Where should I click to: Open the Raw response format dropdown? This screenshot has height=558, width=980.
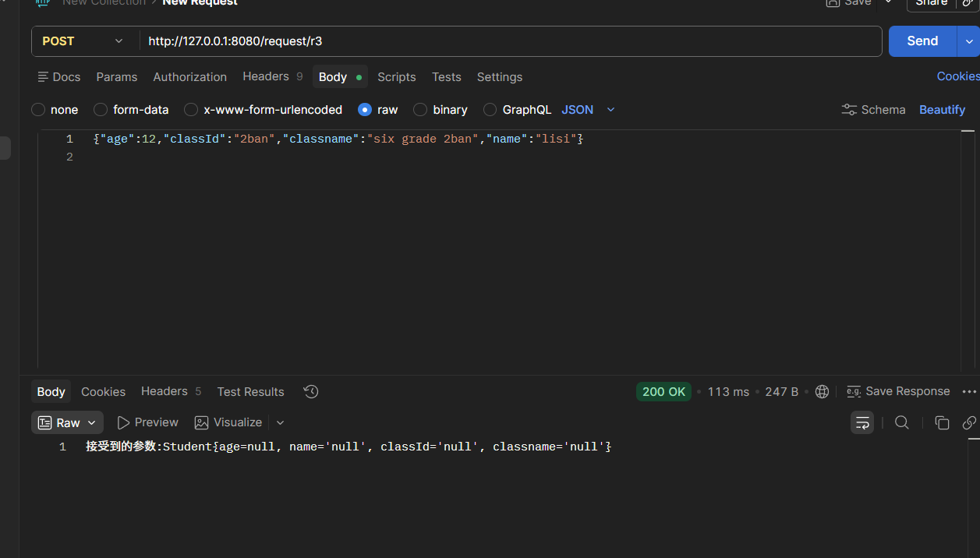tap(67, 422)
